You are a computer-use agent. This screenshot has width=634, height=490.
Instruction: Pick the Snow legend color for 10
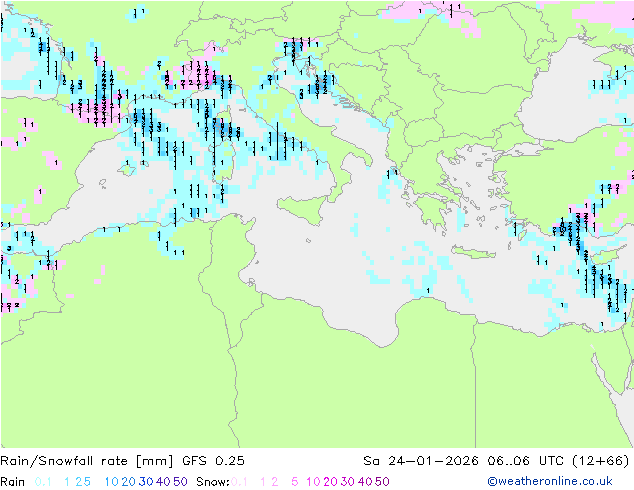coord(313,482)
